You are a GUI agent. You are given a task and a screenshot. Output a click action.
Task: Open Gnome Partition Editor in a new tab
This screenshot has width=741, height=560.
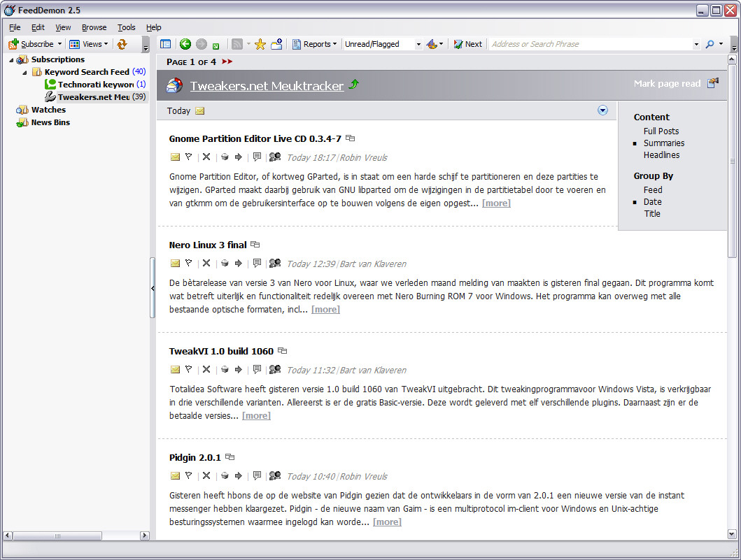coord(350,138)
